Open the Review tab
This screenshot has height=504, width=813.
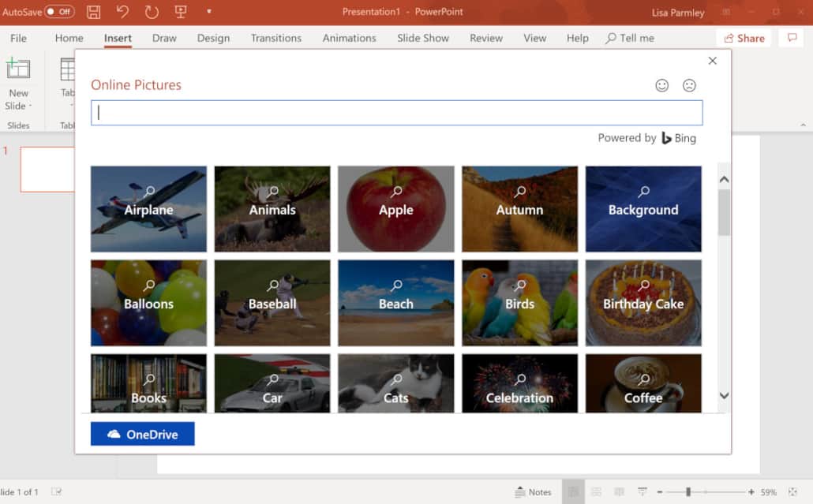(485, 37)
